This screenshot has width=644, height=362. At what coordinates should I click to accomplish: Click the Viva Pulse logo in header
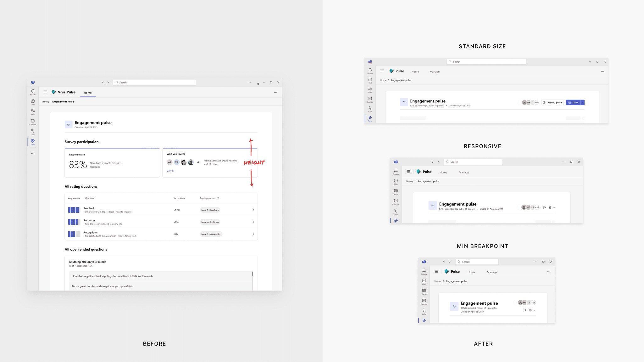click(54, 92)
